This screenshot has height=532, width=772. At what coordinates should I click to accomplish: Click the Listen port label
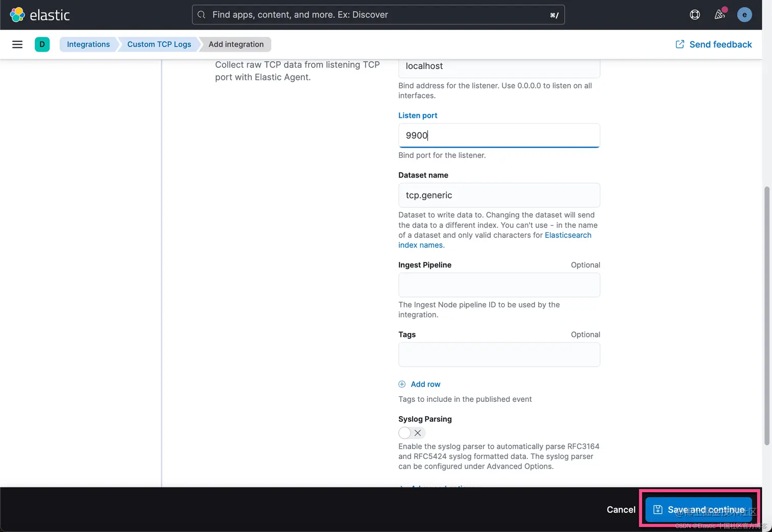point(418,115)
